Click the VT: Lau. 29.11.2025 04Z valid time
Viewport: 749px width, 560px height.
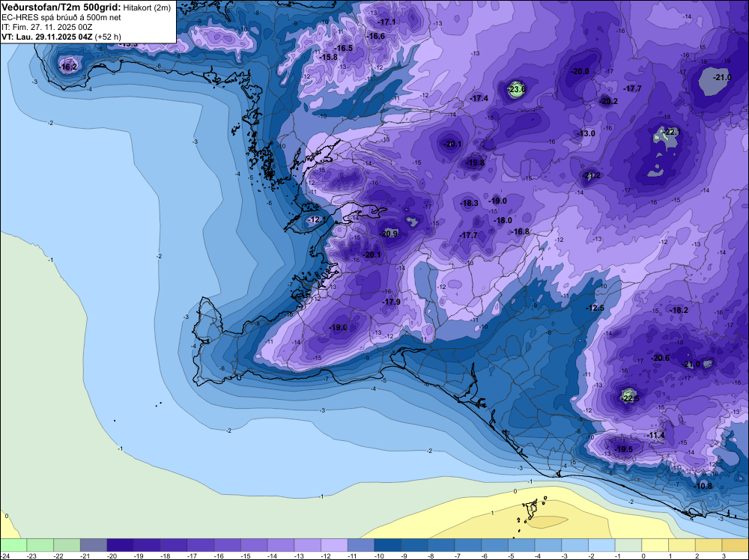(x=46, y=37)
